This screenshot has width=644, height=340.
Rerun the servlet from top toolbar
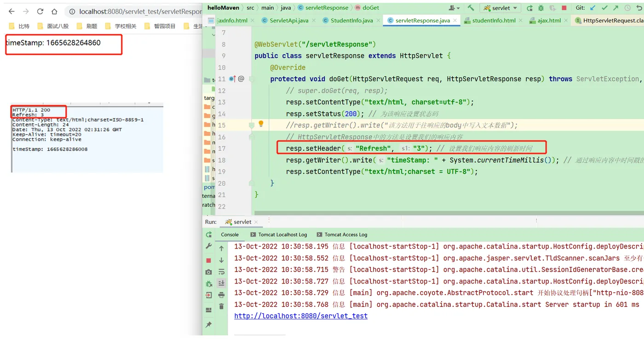coord(529,8)
